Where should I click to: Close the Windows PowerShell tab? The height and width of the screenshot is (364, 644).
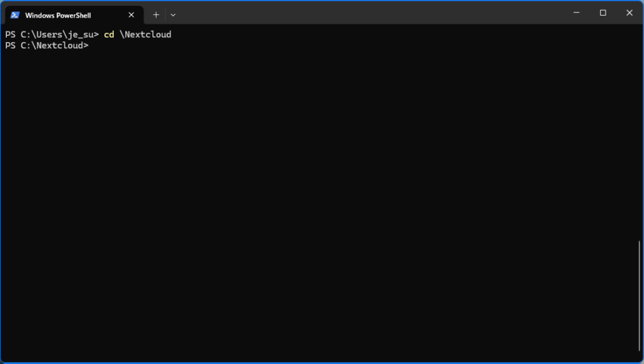[131, 15]
